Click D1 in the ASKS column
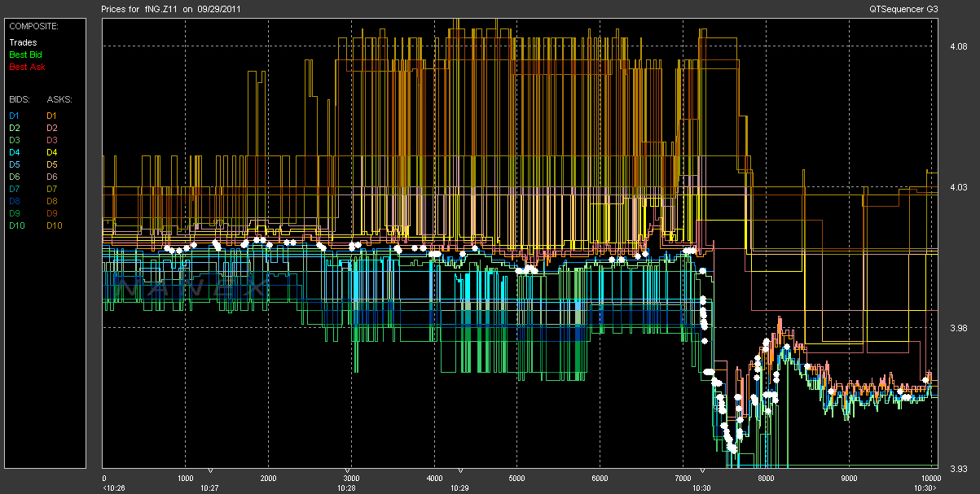Screen dimensions: 980x494 [51, 116]
